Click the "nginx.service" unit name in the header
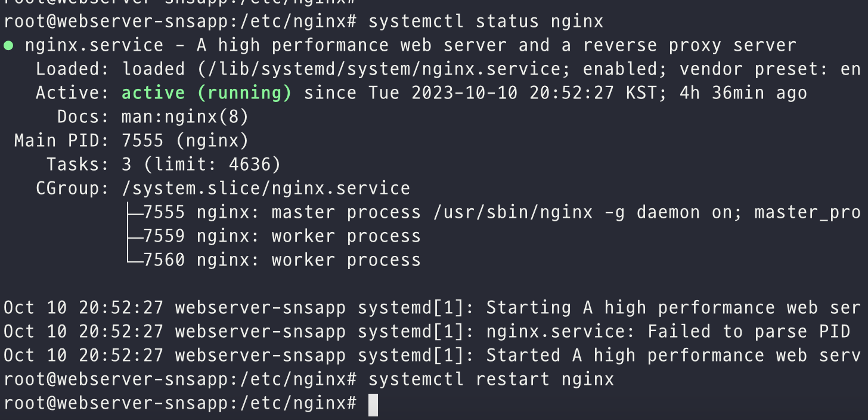Viewport: 868px width, 420px height. click(94, 46)
